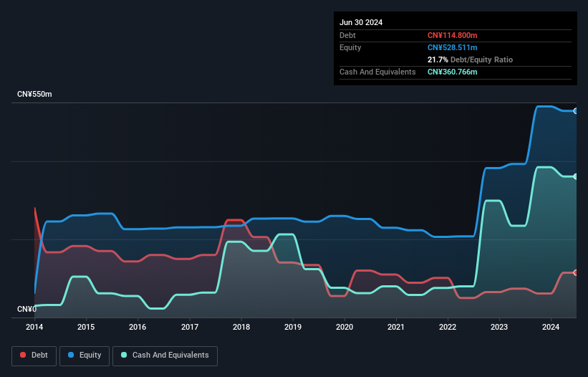Click the 2018 x-axis label
588x377 pixels.
[241, 327]
